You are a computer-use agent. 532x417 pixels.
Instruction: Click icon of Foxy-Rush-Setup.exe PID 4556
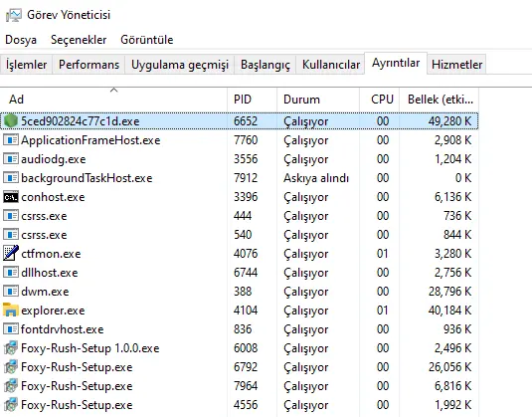coord(11,405)
